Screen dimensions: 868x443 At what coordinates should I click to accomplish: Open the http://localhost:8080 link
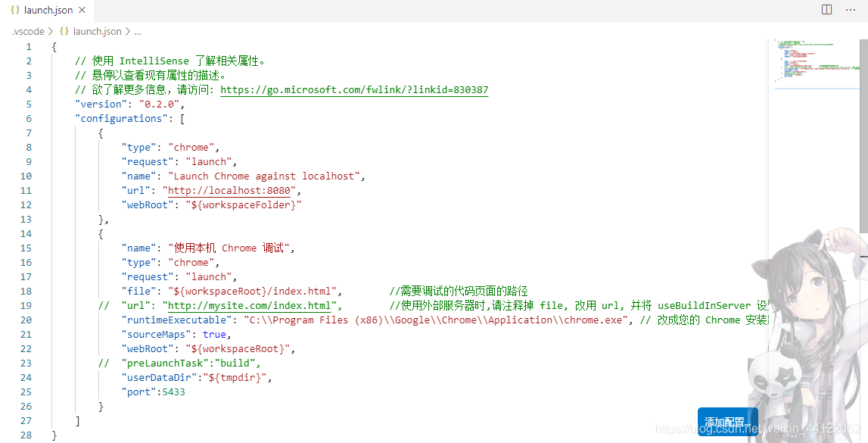point(229,191)
